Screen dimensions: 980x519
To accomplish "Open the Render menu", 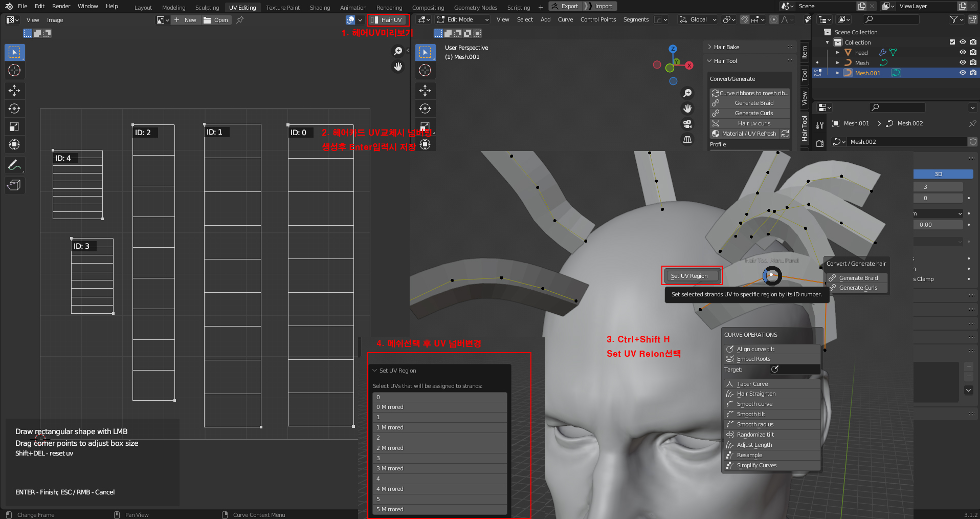I will (61, 6).
